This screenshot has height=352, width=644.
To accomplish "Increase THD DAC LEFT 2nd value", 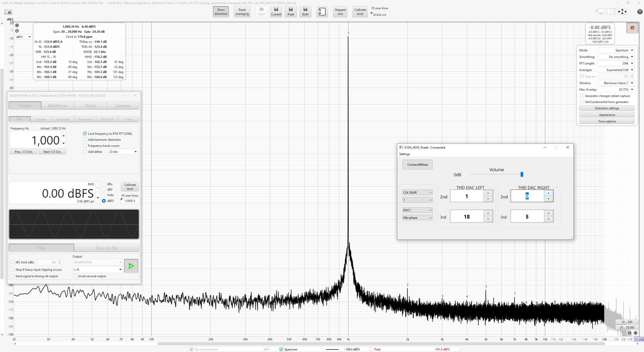I will tap(488, 193).
